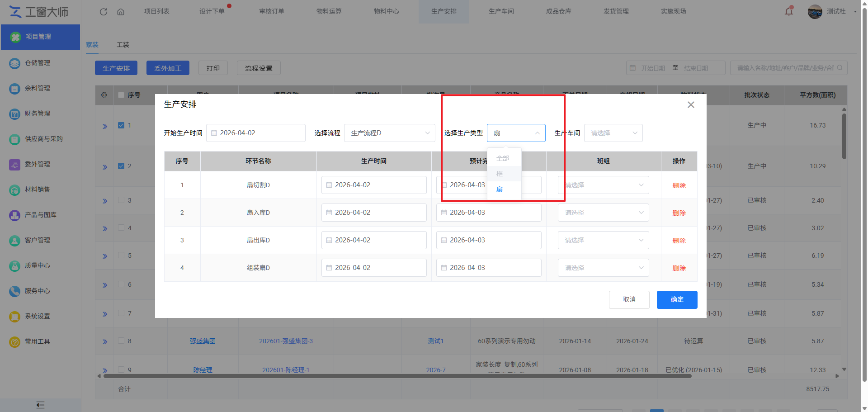The width and height of the screenshot is (868, 412).
Task: Open 质量中心 from the sidebar
Action: click(38, 265)
